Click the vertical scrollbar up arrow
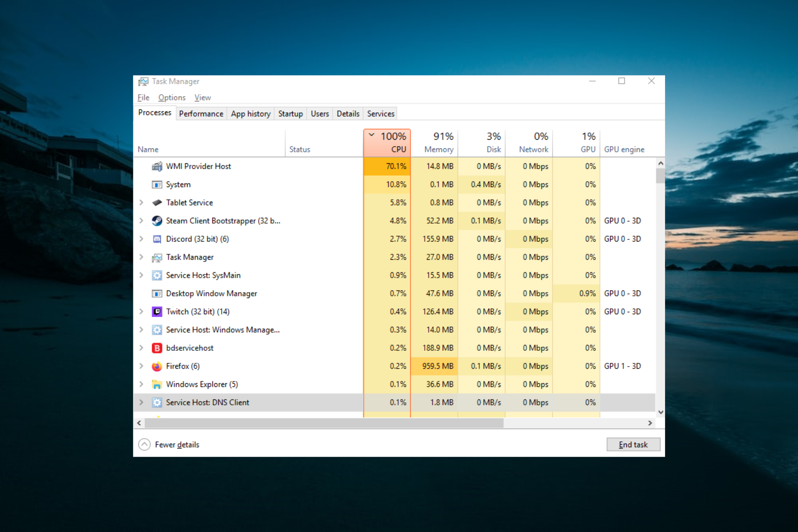 (660, 164)
